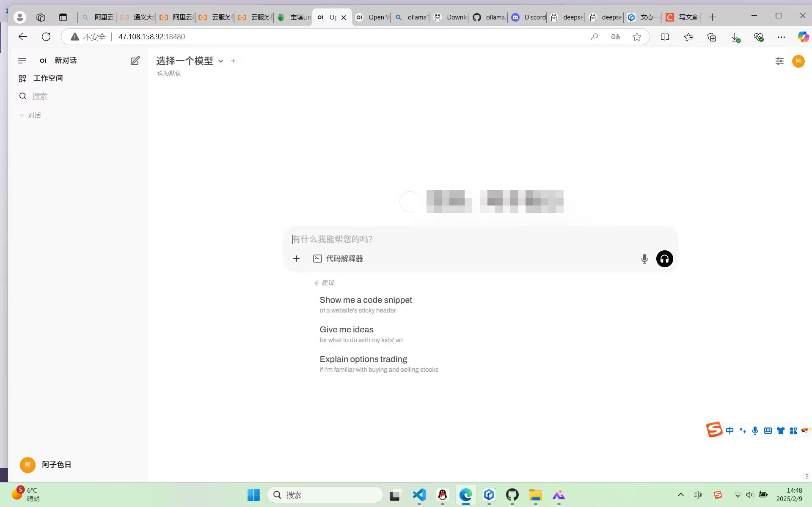This screenshot has height=507, width=812.
Task: Open the plus attachment menu in the input box
Action: 296,258
